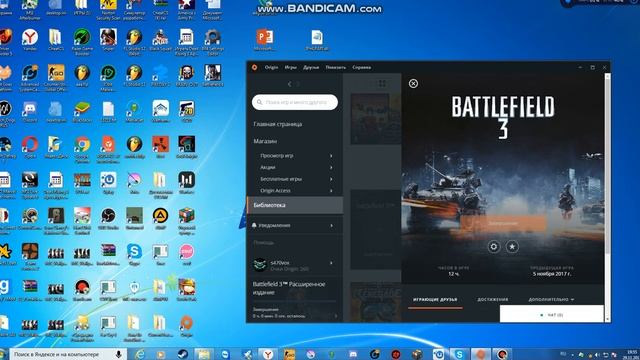Expand the user profile menu arrow
The height and width of the screenshot is (360, 640).
[x=331, y=263]
